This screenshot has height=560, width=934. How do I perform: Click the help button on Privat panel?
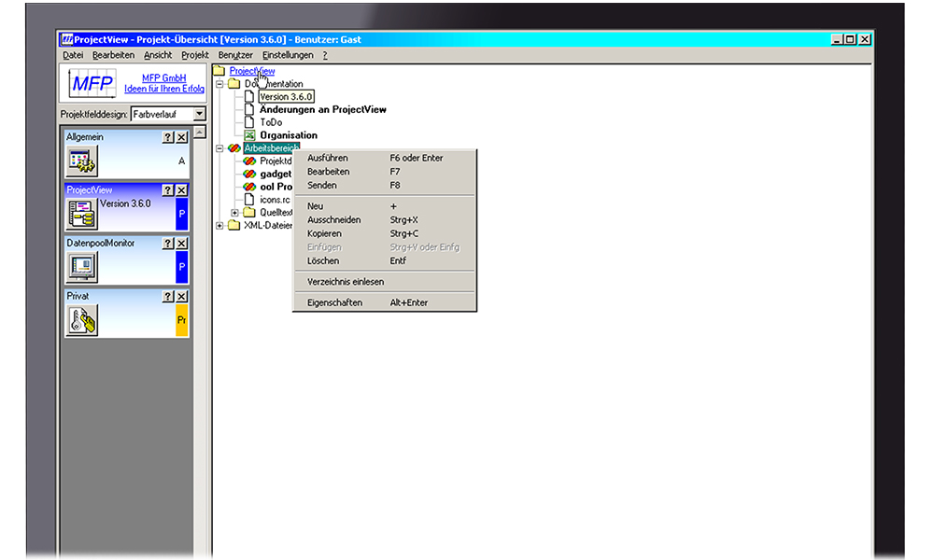click(168, 296)
